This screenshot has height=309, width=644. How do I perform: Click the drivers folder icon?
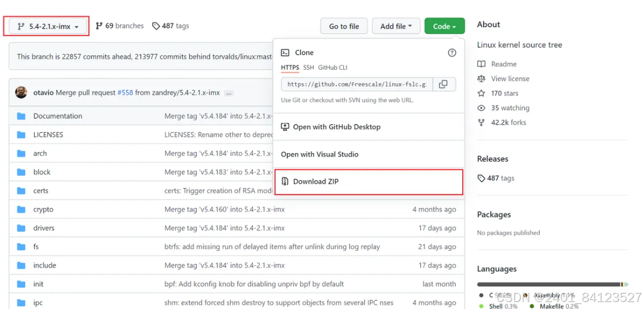22,228
